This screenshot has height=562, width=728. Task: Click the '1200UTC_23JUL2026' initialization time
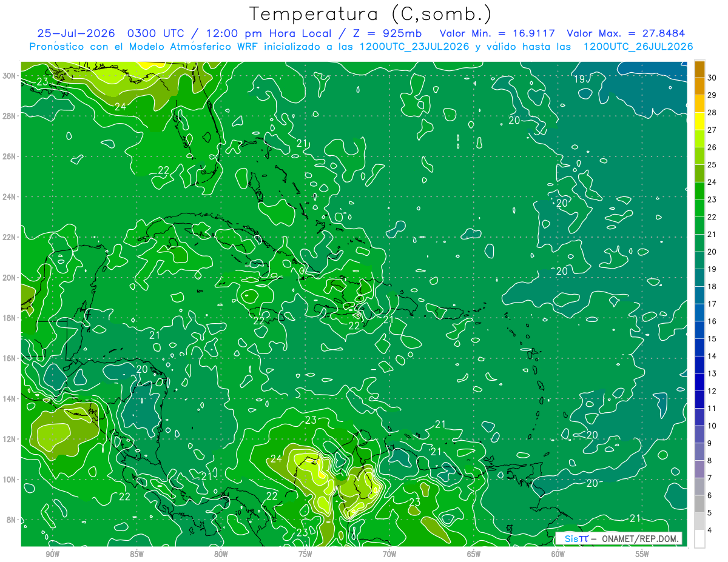(x=414, y=47)
